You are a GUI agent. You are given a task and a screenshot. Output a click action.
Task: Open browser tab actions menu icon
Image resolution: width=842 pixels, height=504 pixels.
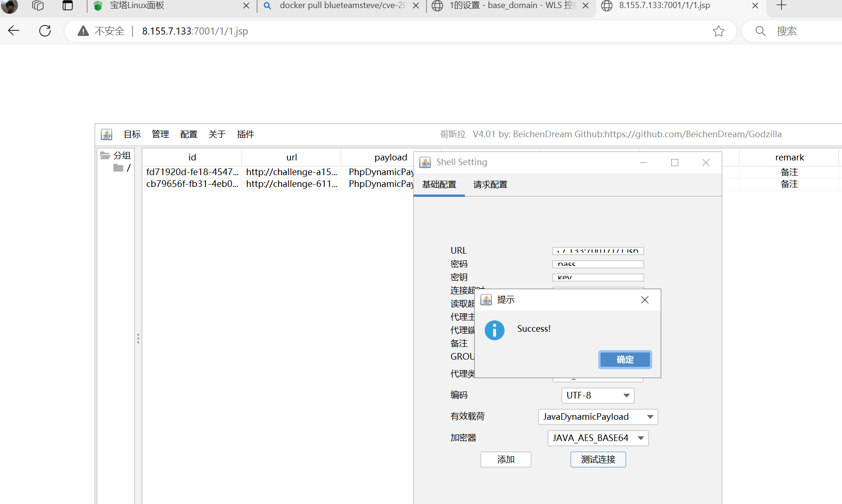(x=68, y=5)
